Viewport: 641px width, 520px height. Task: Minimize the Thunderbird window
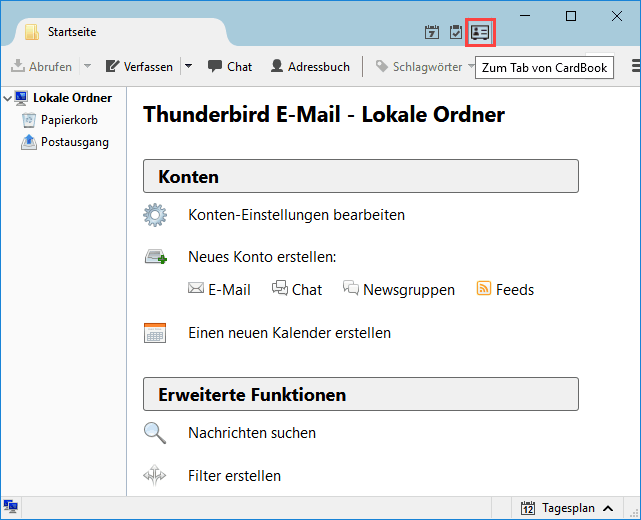525,16
